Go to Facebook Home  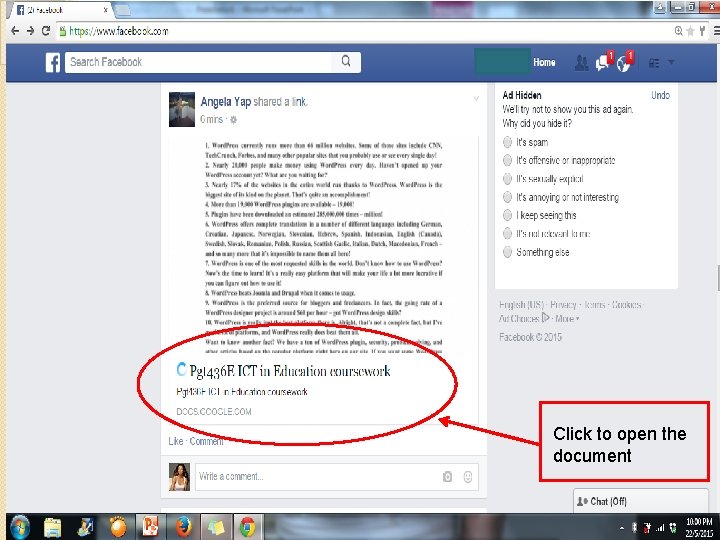545,62
